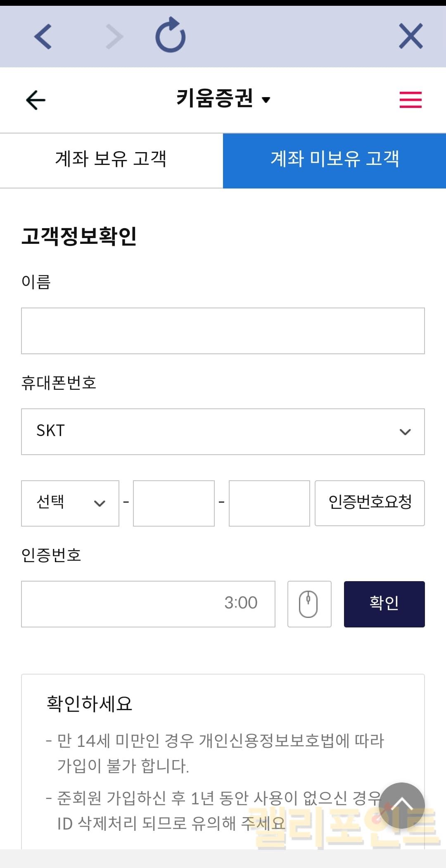Open the SKT carrier dropdown
This screenshot has width=446, height=868.
[x=223, y=432]
